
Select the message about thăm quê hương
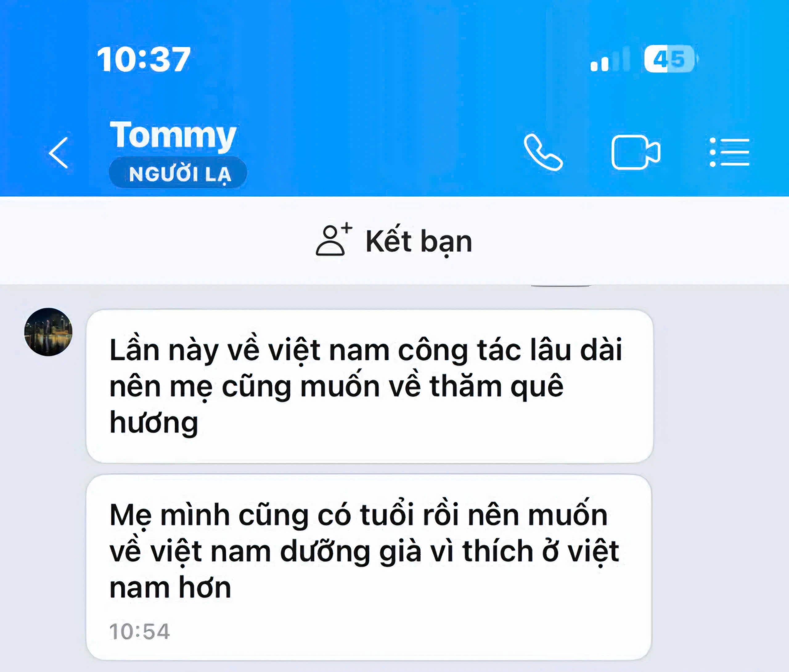click(369, 386)
